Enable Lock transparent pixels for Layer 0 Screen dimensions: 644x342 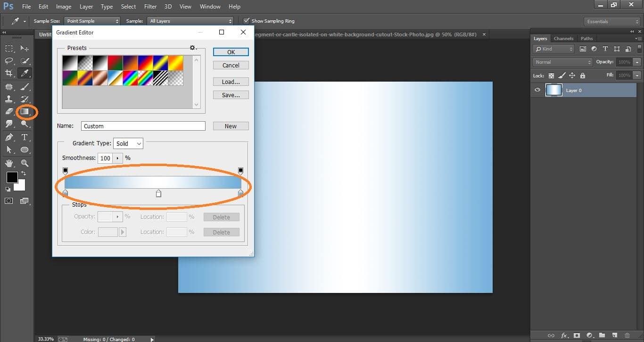coord(551,75)
